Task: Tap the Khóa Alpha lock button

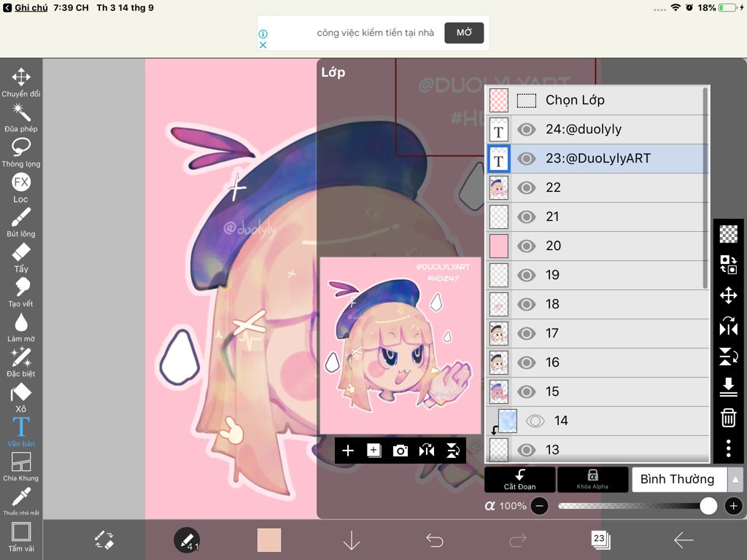Action: click(x=592, y=480)
